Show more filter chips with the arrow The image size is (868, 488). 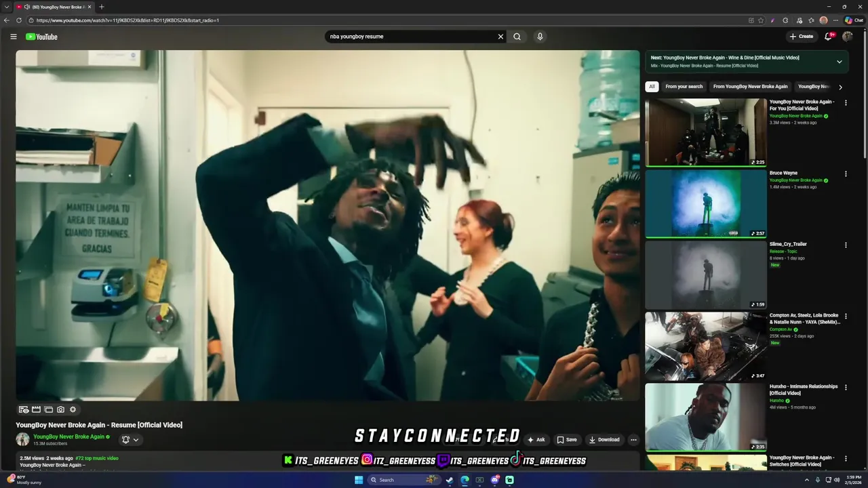[x=840, y=87]
